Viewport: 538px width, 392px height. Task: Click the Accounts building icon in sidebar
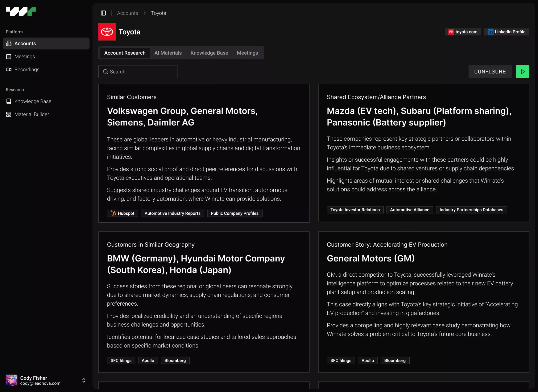(x=9, y=44)
